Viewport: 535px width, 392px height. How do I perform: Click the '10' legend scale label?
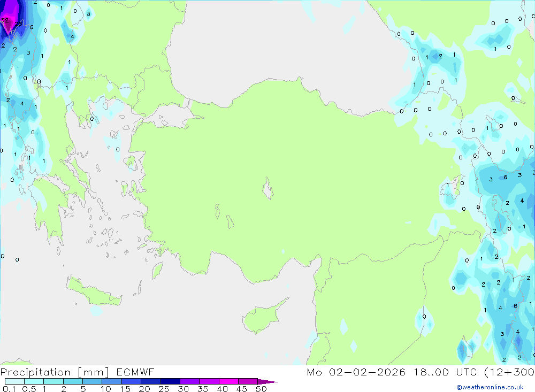pos(106,389)
